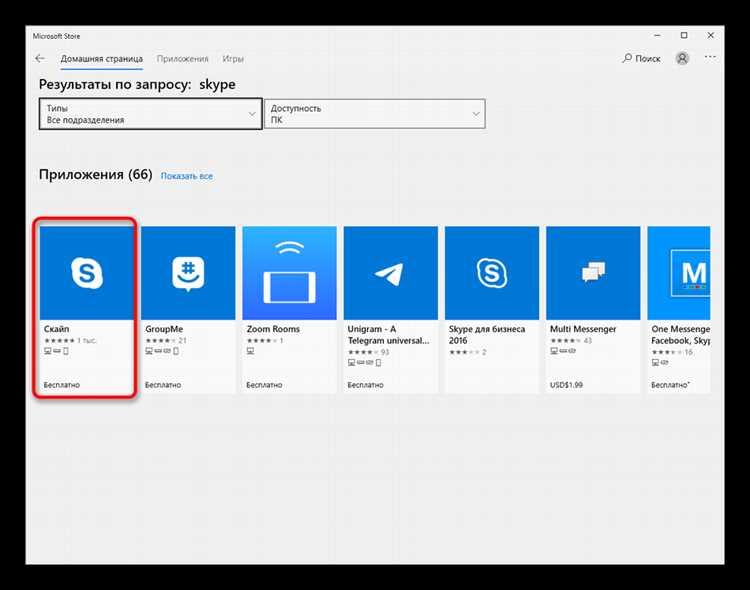Close the Microsoft Store window
The image size is (750, 590).
pos(710,35)
